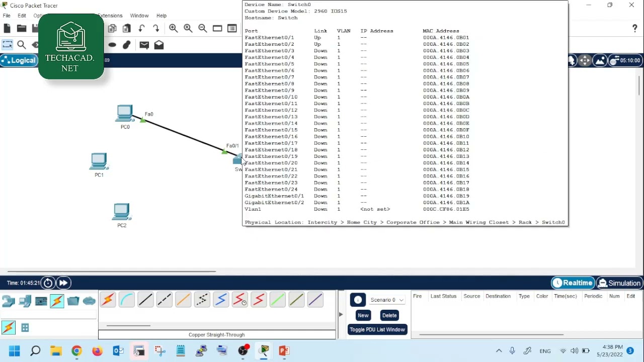Pick the red Serial DCE cable with clock
Screen dimensions: 644x362
(239, 300)
